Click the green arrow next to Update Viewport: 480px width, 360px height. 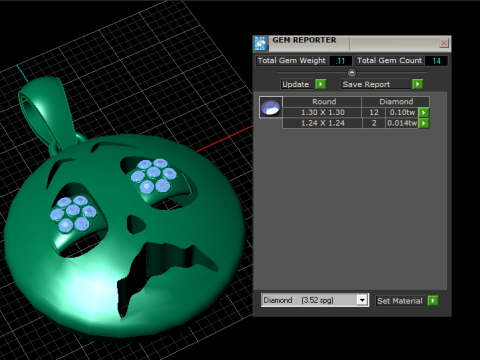tap(321, 84)
